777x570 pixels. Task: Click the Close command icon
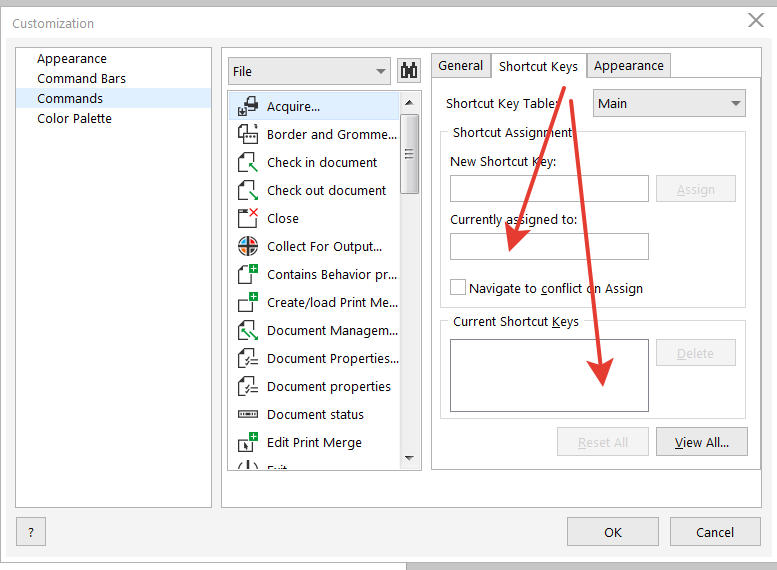pos(248,218)
